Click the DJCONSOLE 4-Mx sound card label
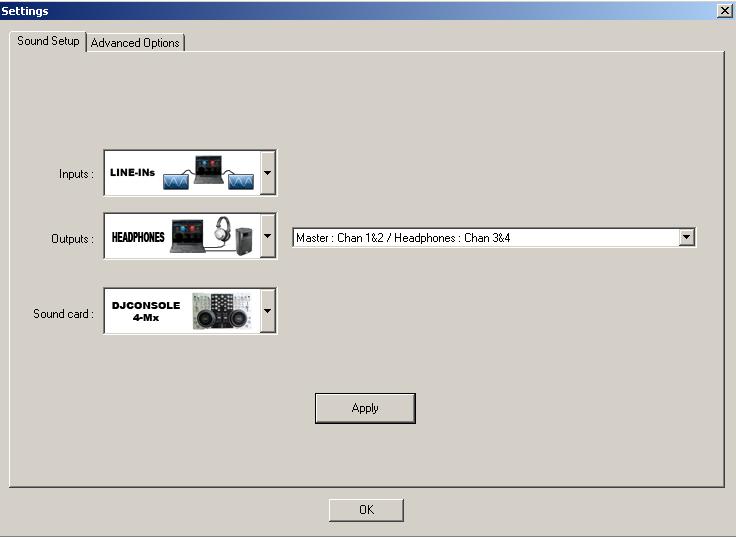The image size is (736, 537). (145, 311)
